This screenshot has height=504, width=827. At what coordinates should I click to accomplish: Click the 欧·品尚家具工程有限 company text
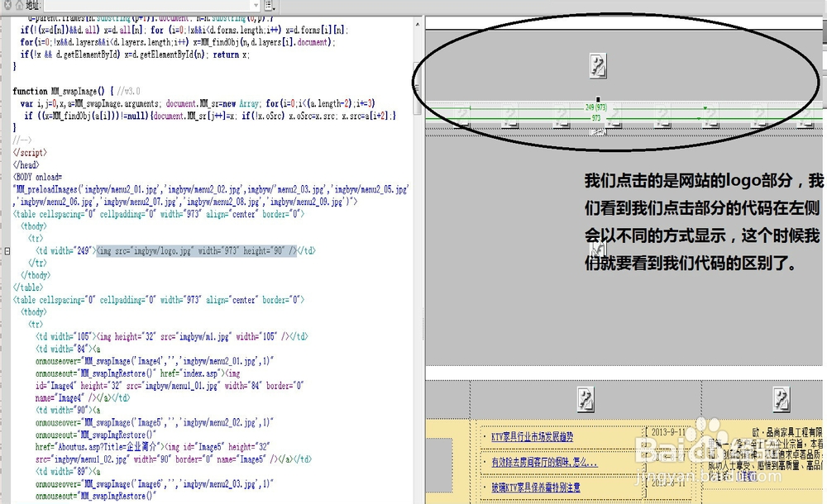[x=786, y=432]
